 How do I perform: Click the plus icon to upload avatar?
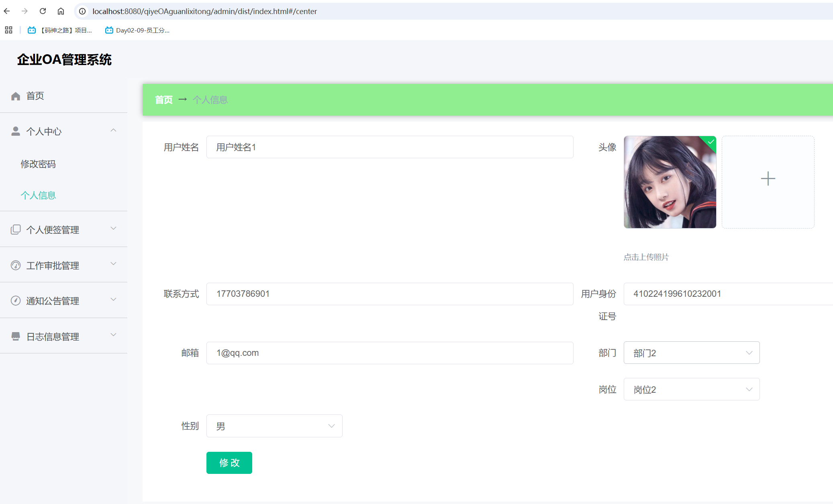[768, 179]
